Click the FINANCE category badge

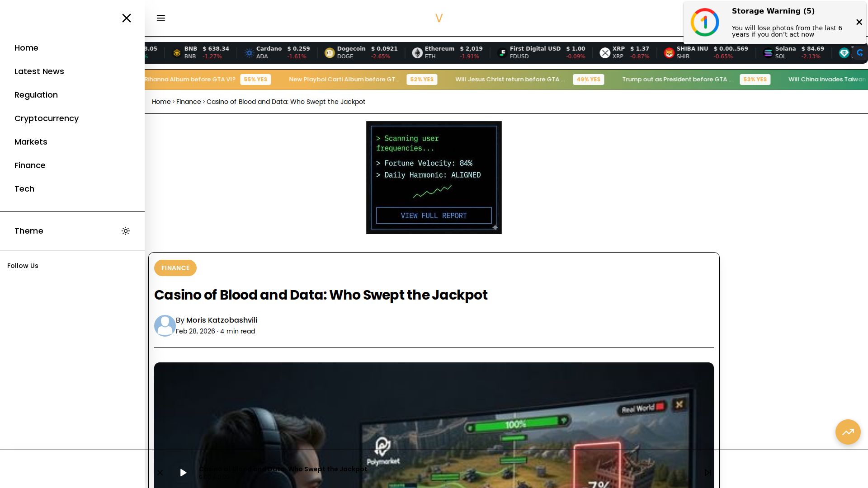[175, 268]
